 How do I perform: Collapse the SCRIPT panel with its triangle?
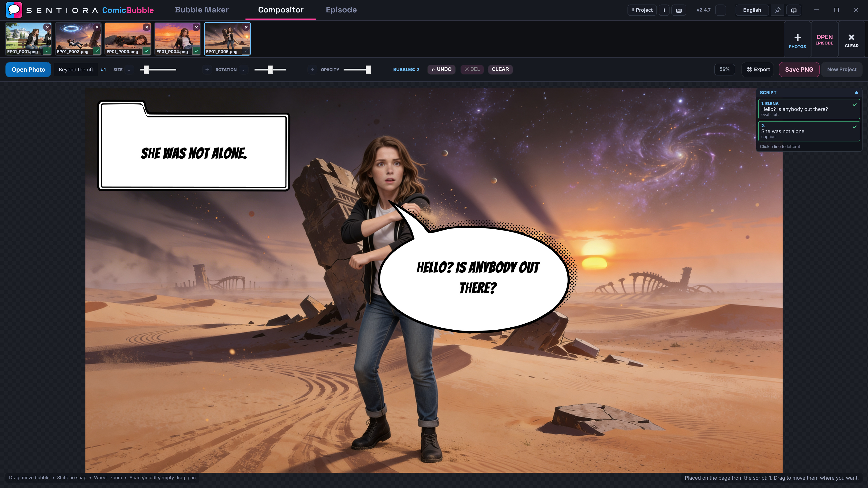[x=856, y=92]
